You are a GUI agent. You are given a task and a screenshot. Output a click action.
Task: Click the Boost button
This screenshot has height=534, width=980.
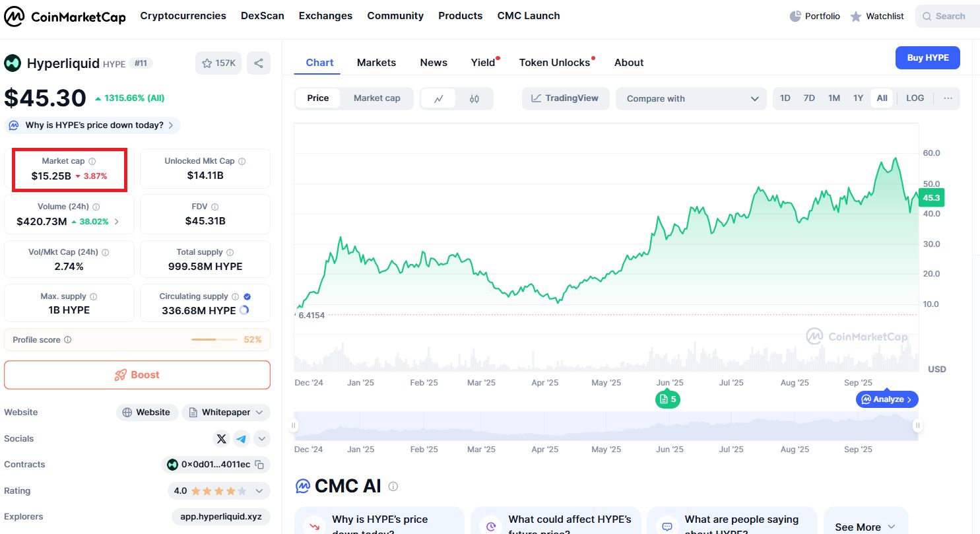pos(137,375)
